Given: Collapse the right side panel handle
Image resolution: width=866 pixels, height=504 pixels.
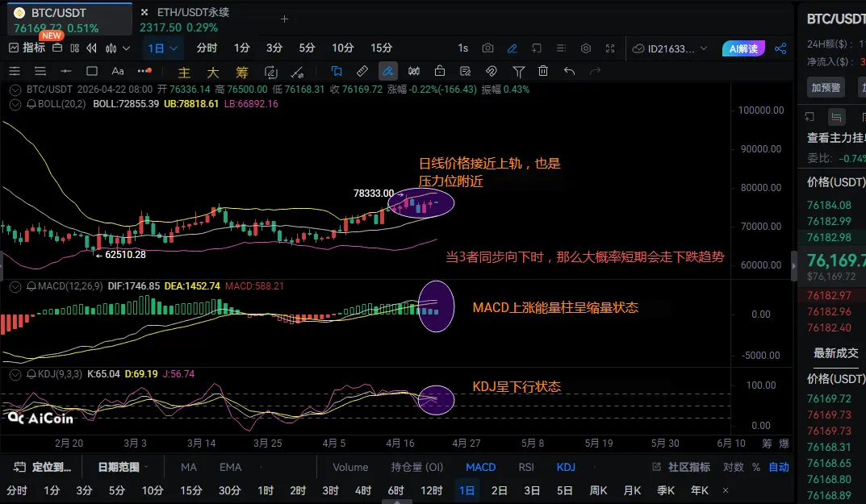Looking at the screenshot, I should 793,266.
